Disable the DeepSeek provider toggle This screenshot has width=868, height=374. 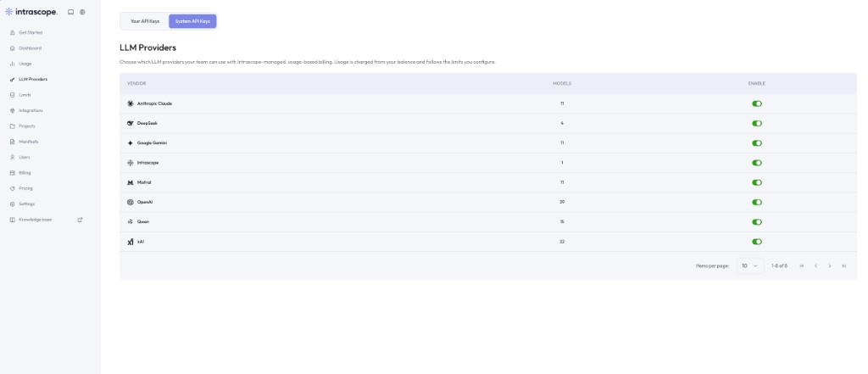click(757, 123)
